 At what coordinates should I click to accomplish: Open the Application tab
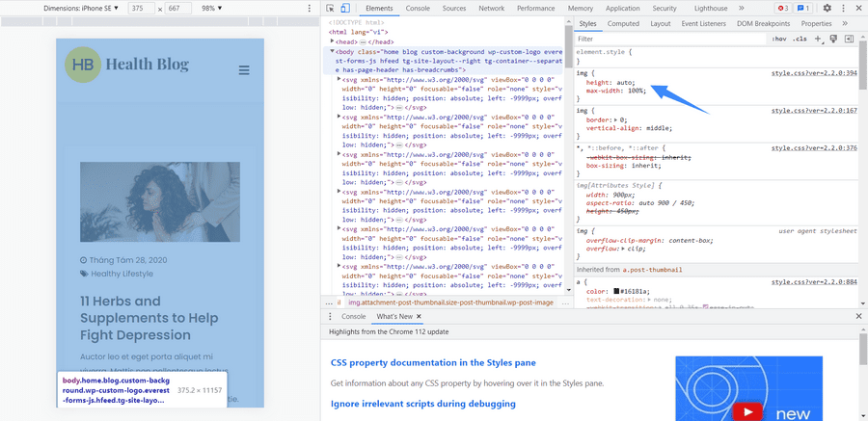pos(623,9)
